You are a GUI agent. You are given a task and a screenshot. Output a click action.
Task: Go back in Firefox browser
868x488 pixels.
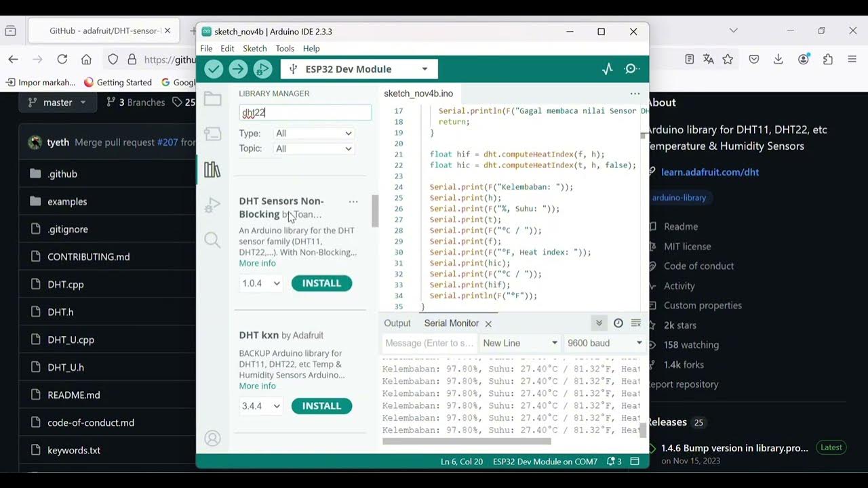tap(13, 60)
